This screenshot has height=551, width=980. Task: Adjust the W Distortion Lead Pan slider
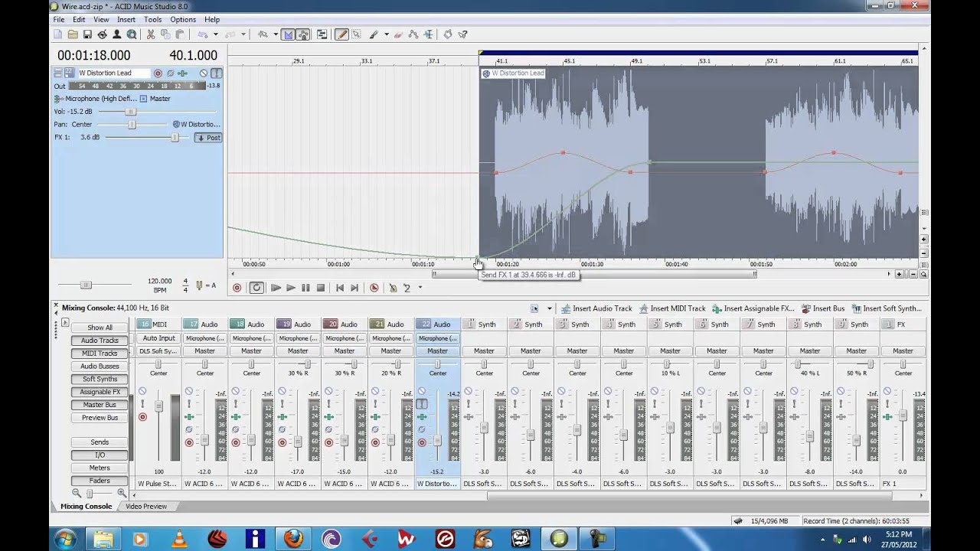[132, 124]
